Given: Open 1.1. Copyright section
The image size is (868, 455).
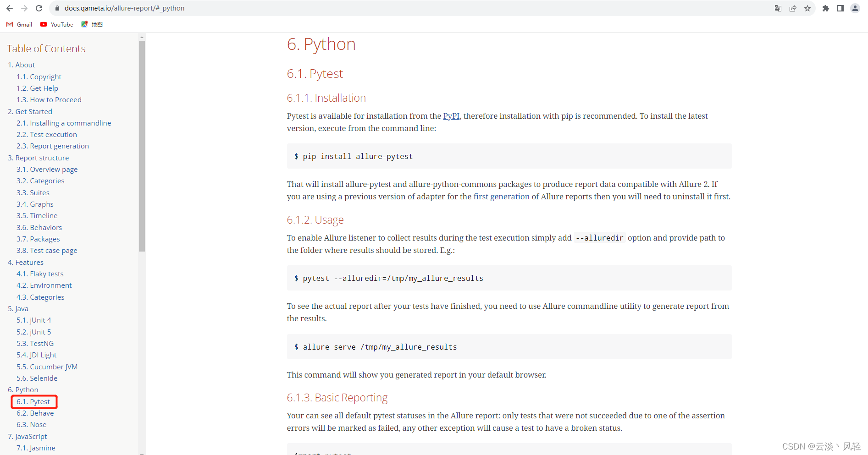Looking at the screenshot, I should (x=39, y=77).
